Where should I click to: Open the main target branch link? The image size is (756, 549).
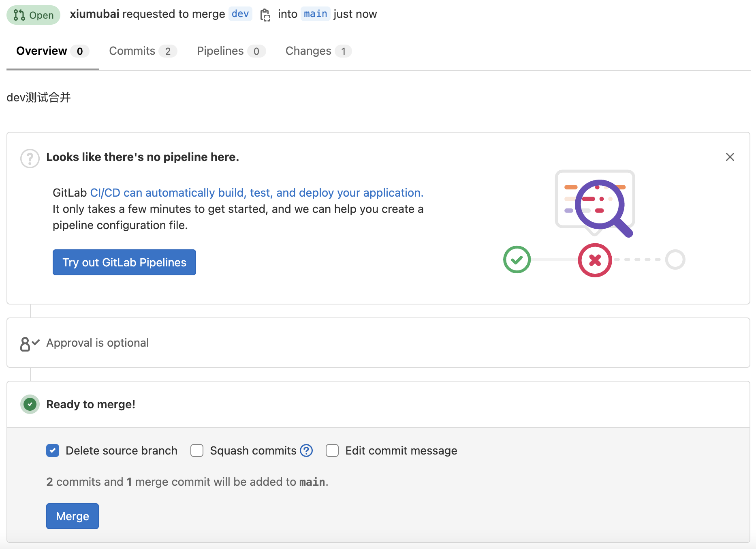click(315, 14)
